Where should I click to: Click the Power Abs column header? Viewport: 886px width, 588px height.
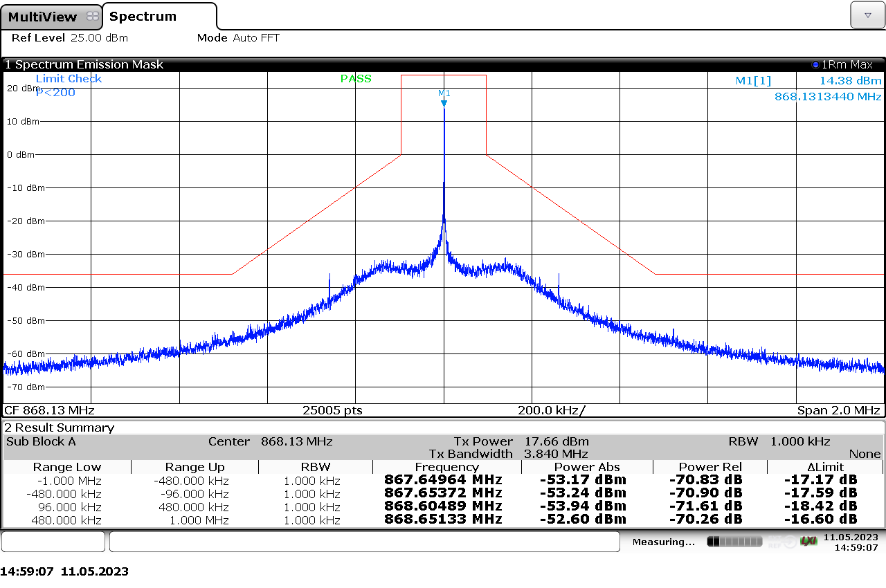(587, 468)
